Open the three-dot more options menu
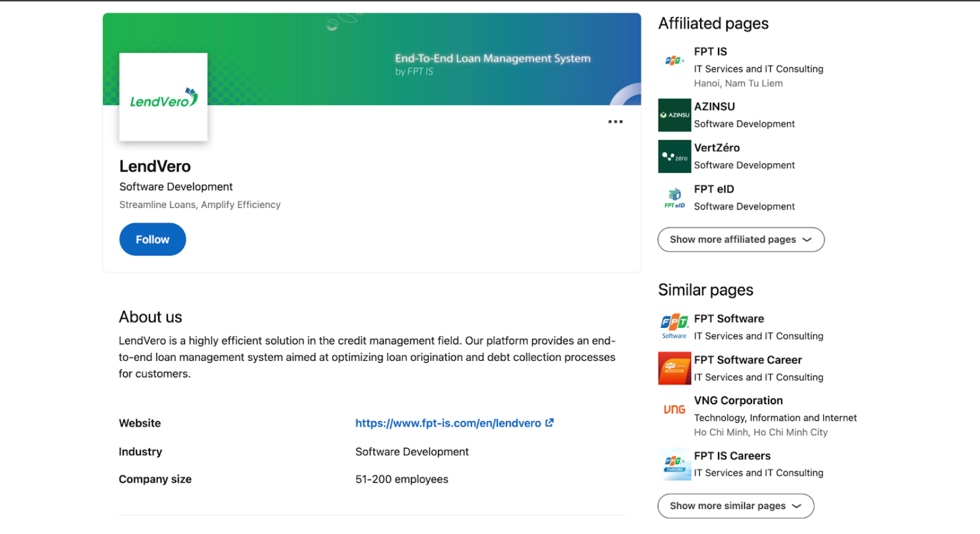This screenshot has width=980, height=534. (615, 122)
